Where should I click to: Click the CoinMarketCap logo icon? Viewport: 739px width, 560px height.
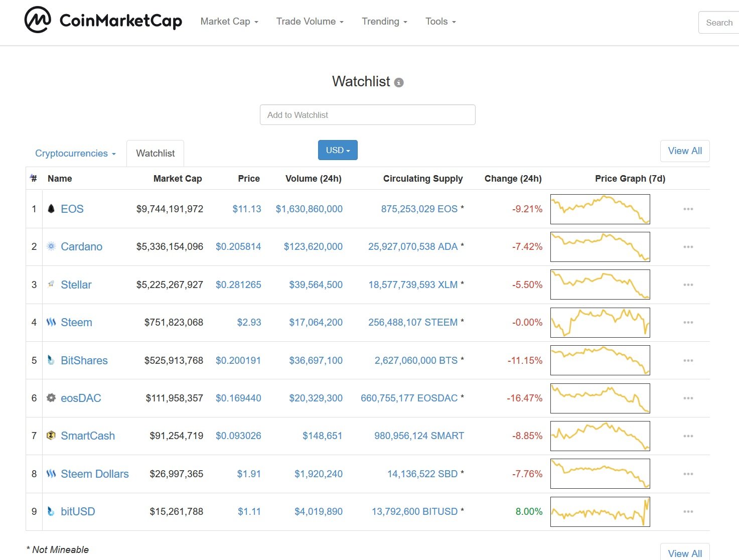point(38,20)
